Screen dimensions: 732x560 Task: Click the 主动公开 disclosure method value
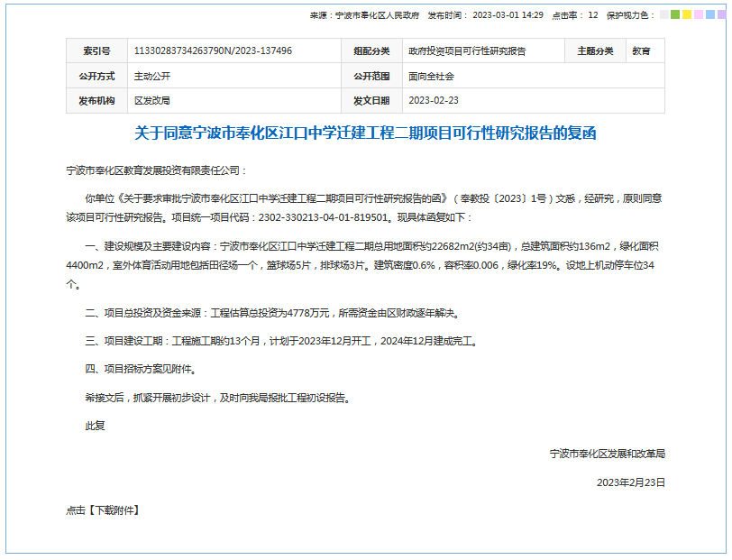pyautogui.click(x=152, y=76)
